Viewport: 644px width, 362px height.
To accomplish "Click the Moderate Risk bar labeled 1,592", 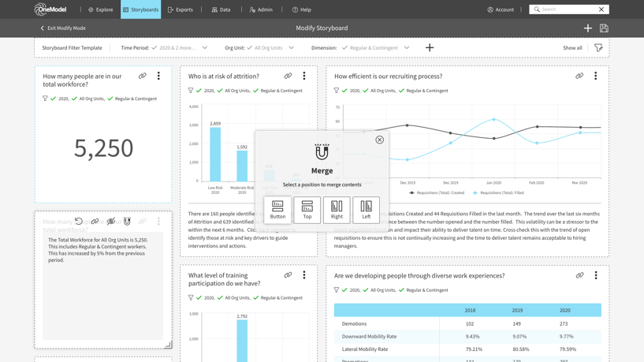I will coord(242,166).
